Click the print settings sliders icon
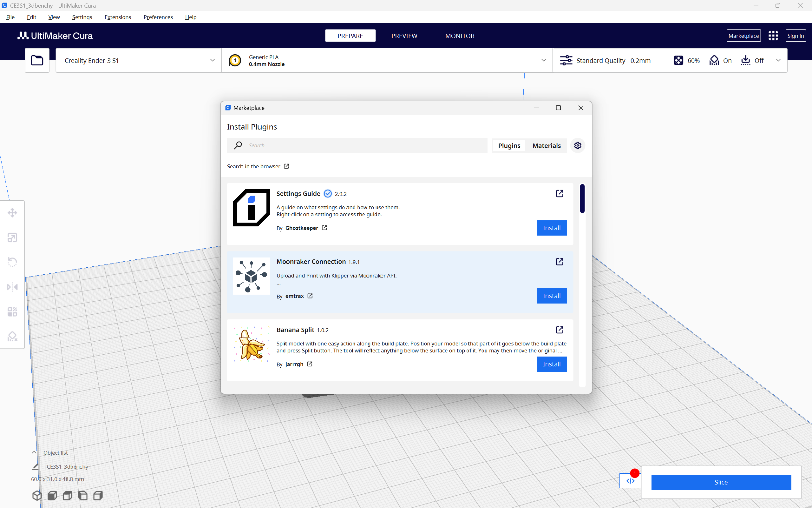This screenshot has height=508, width=812. click(566, 60)
